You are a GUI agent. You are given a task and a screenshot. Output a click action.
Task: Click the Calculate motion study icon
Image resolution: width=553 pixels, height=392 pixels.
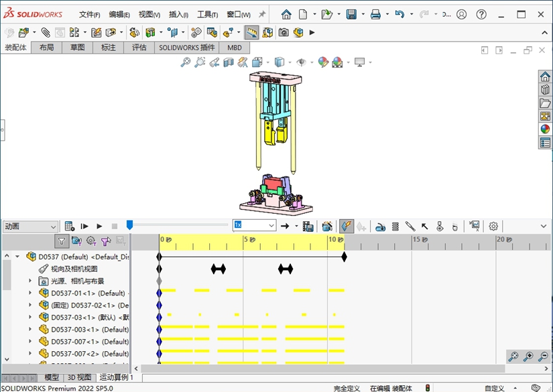70,226
